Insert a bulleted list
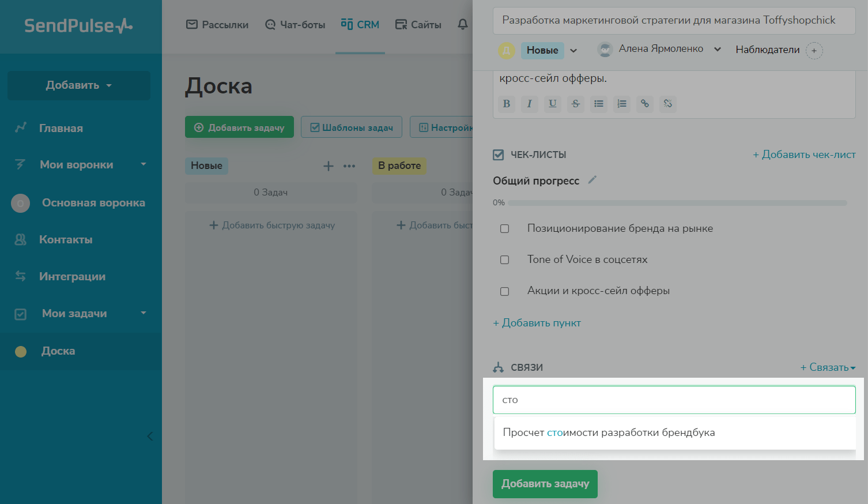 pos(599,104)
